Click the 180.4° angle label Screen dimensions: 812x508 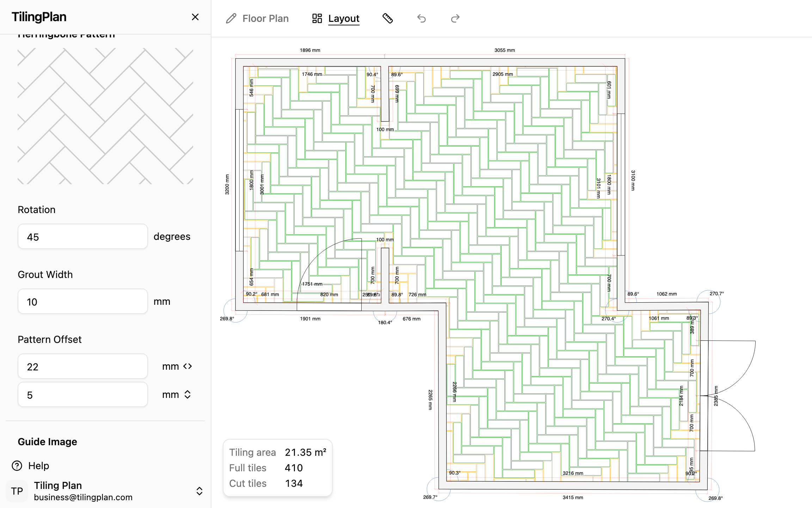[385, 322]
